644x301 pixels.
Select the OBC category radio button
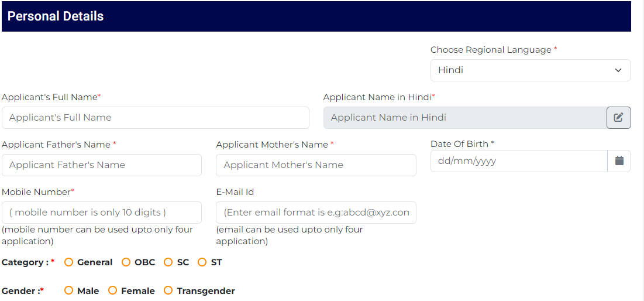coord(126,262)
